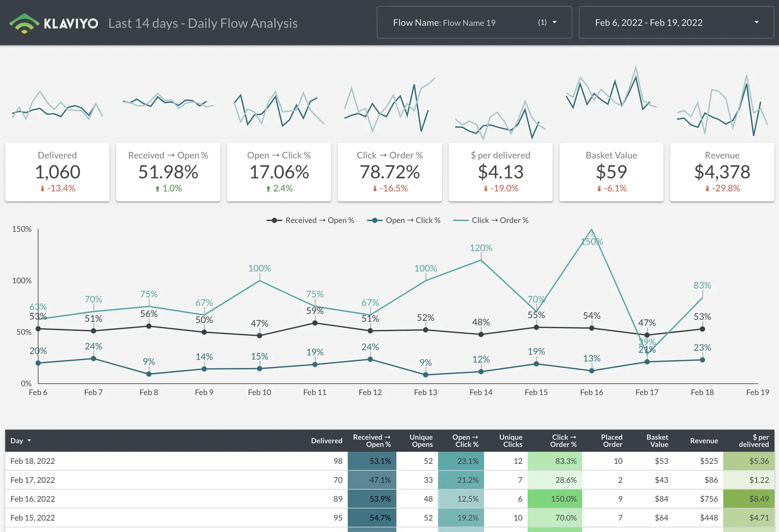Click the $5.36 per delivered cell
Screen dimensions: 779x532
(x=749, y=461)
